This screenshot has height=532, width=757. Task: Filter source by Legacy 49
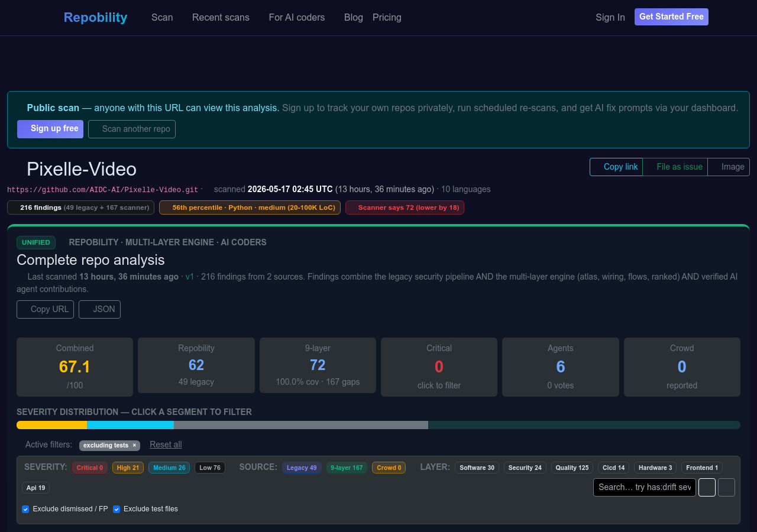[302, 468]
